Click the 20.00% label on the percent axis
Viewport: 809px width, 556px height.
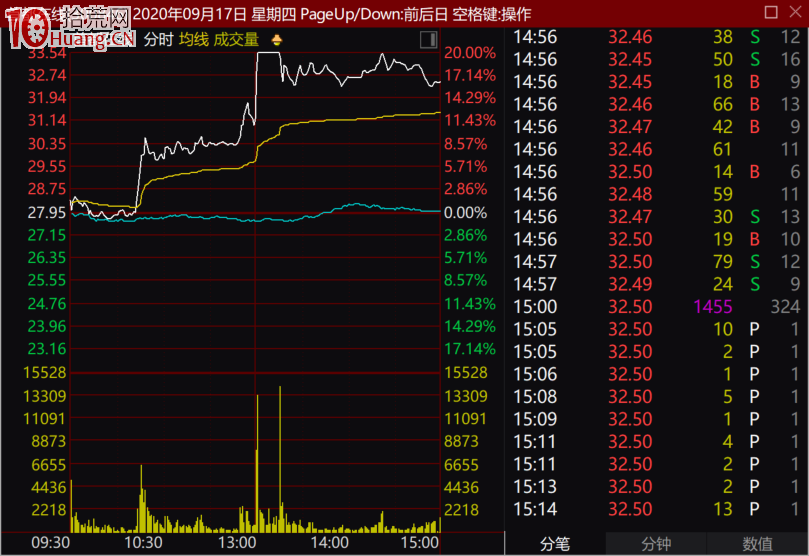(470, 53)
